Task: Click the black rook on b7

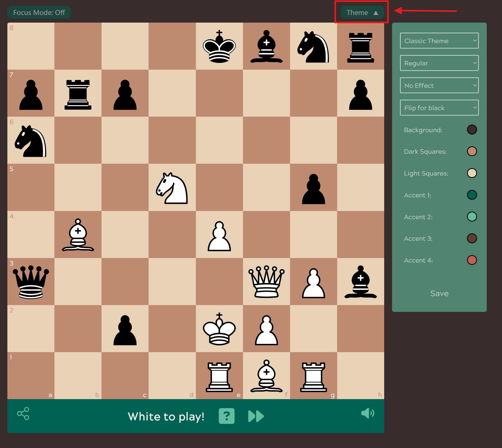Action: tap(78, 94)
